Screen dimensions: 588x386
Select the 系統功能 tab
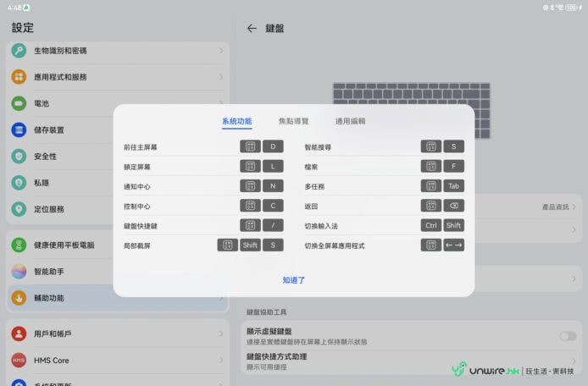[236, 122]
